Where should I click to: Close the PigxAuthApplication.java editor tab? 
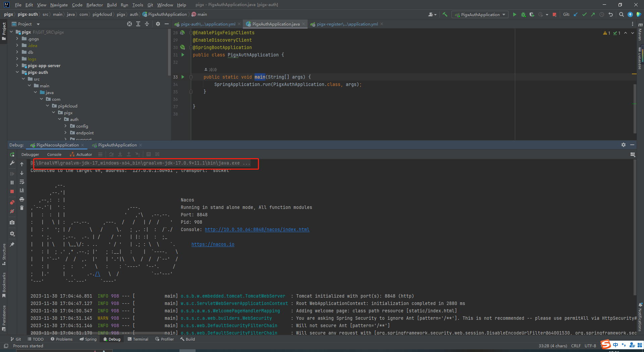tap(304, 24)
